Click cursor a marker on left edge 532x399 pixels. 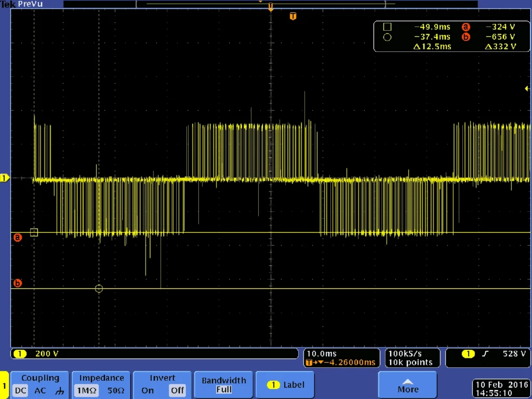18,237
